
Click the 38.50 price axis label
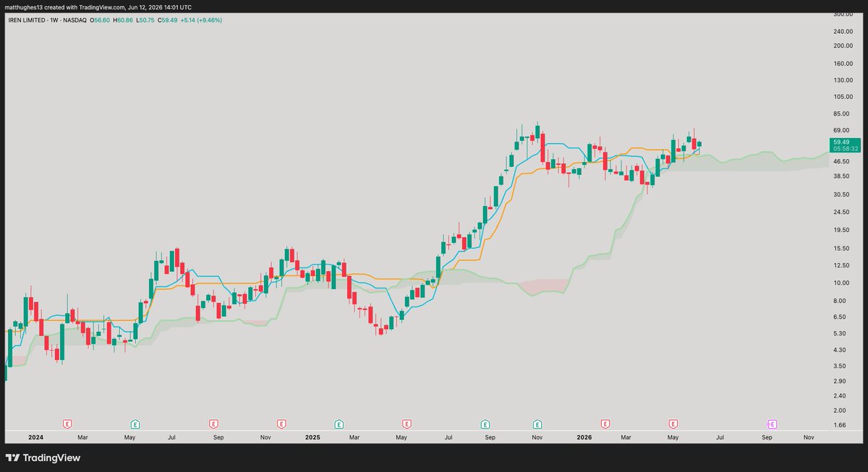coord(841,176)
